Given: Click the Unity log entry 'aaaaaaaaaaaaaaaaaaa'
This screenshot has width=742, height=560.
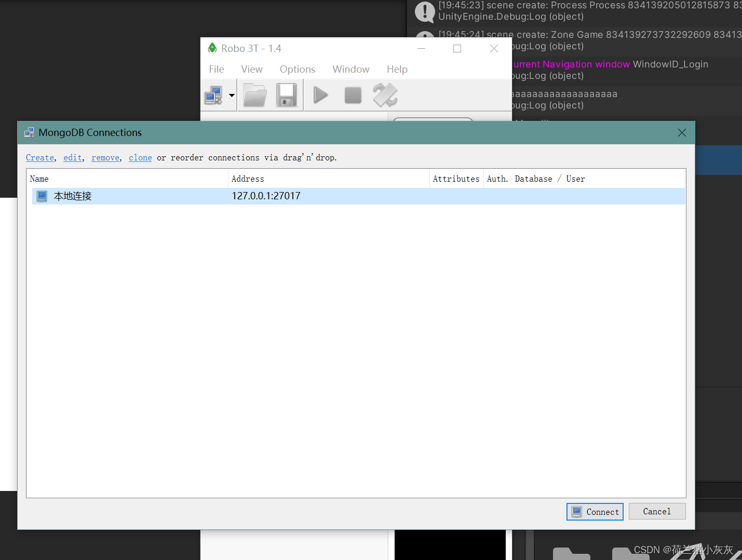Looking at the screenshot, I should pyautogui.click(x=627, y=100).
